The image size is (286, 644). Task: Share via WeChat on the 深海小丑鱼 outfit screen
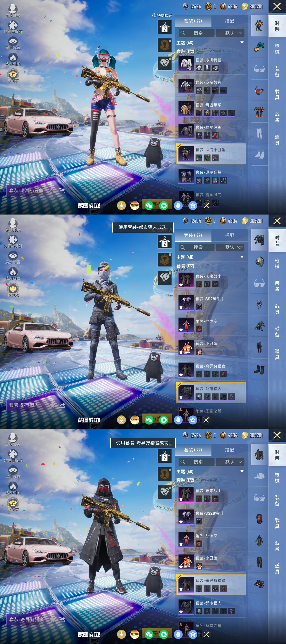(149, 206)
